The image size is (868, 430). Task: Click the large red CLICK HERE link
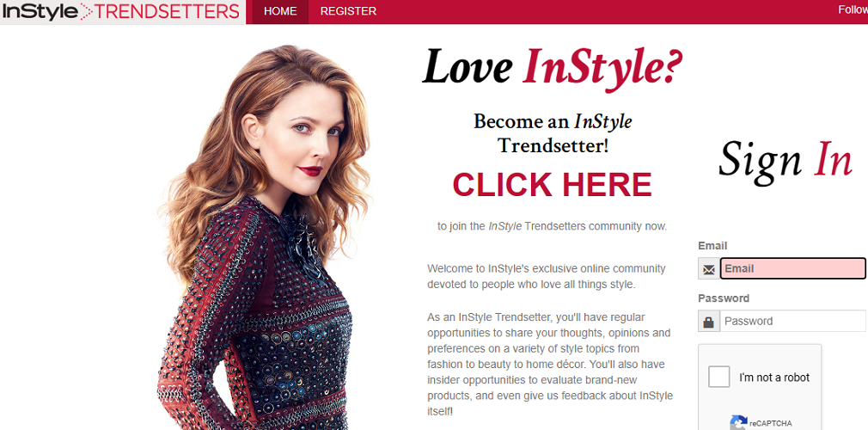click(x=552, y=185)
